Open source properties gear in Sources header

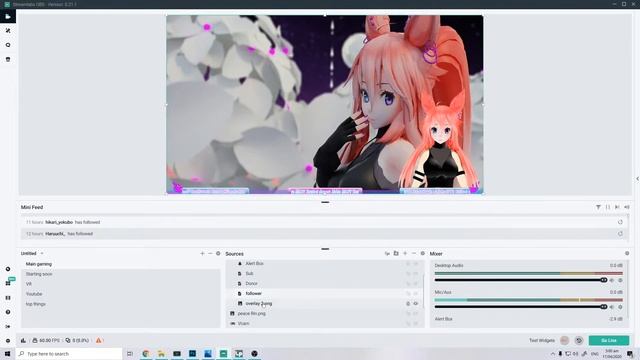(422, 253)
